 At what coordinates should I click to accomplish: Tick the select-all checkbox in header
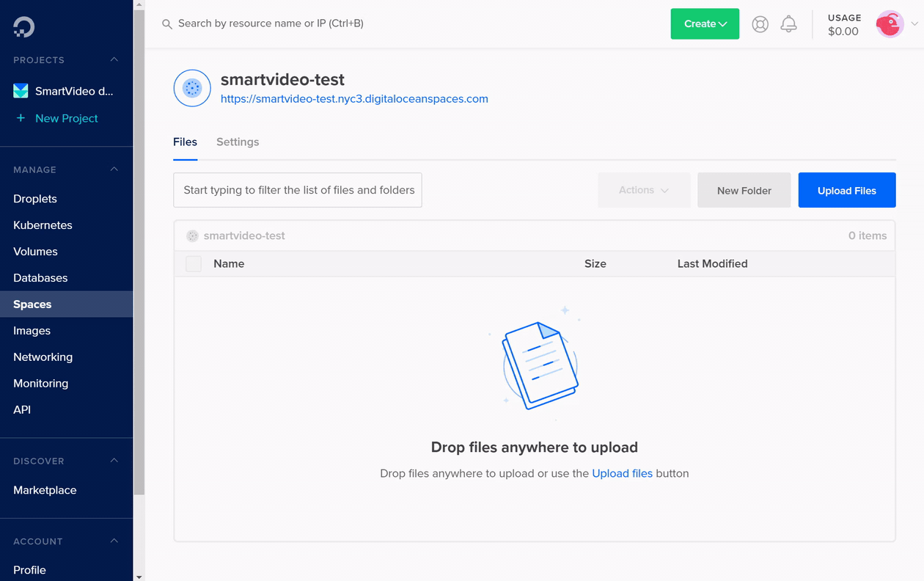tap(194, 264)
